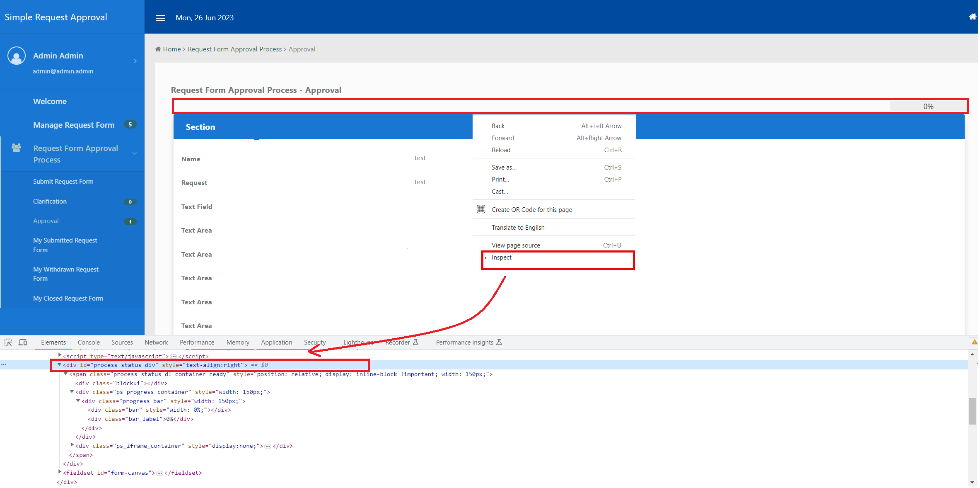Click the Clarification count badge 0
This screenshot has height=488, width=980.
click(130, 202)
